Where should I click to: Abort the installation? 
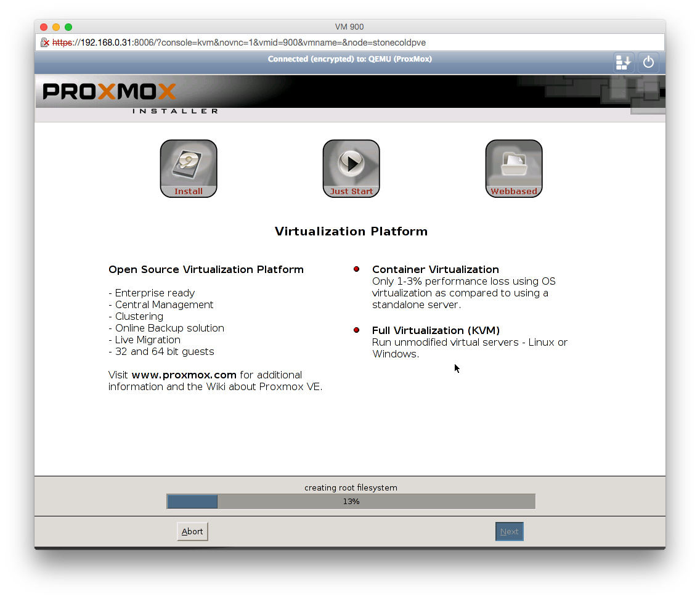click(192, 531)
